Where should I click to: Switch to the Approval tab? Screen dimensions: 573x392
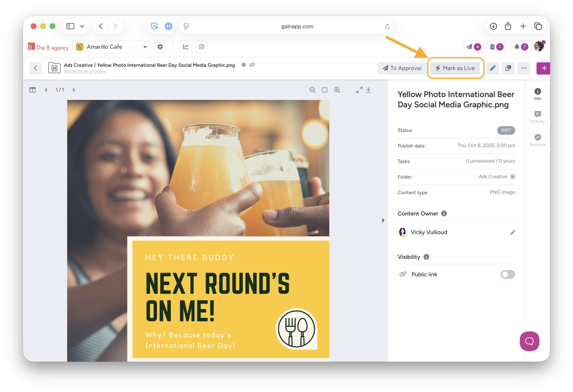(x=538, y=140)
